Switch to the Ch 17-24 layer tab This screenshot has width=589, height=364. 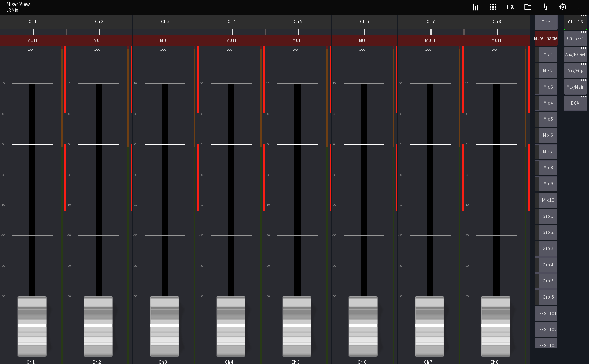(575, 38)
